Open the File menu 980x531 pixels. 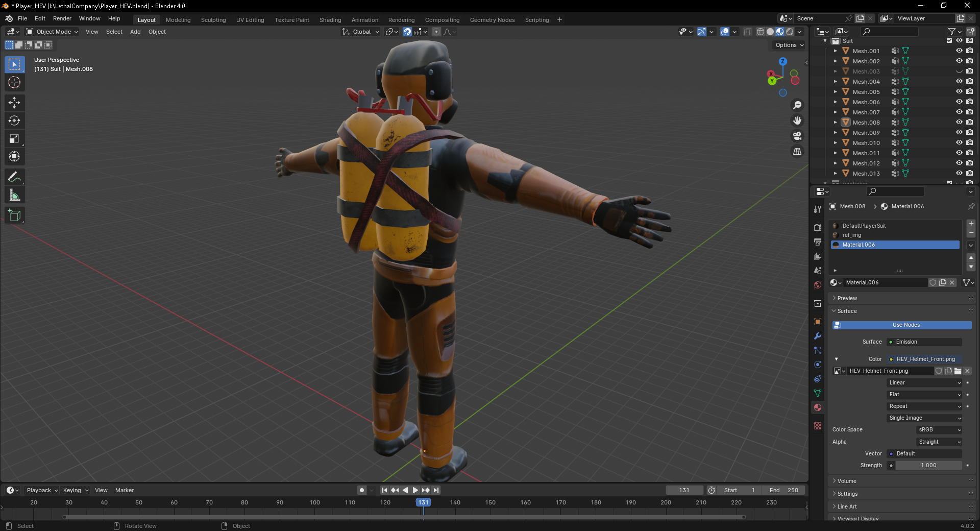click(22, 18)
